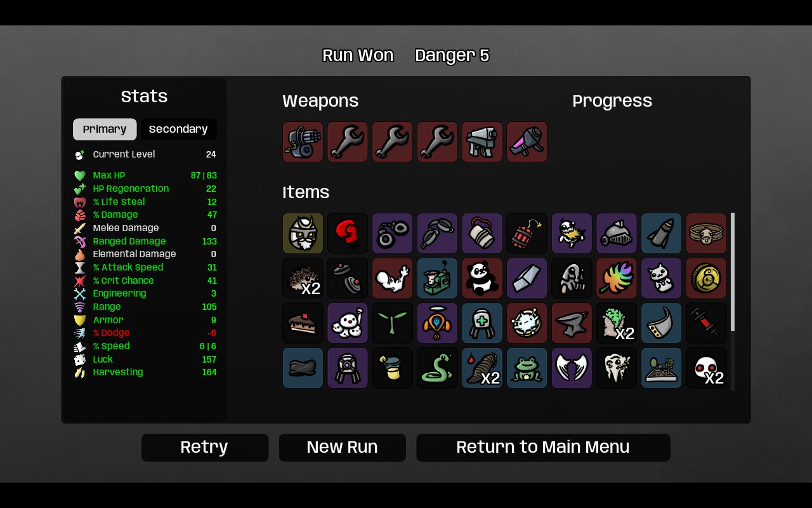
Task: Click the Retry button
Action: tap(205, 448)
